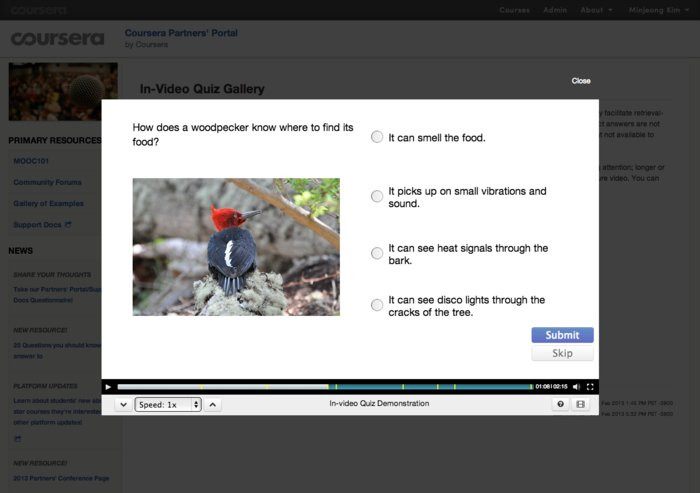Jump to the last quiz marker on timeline

531,387
